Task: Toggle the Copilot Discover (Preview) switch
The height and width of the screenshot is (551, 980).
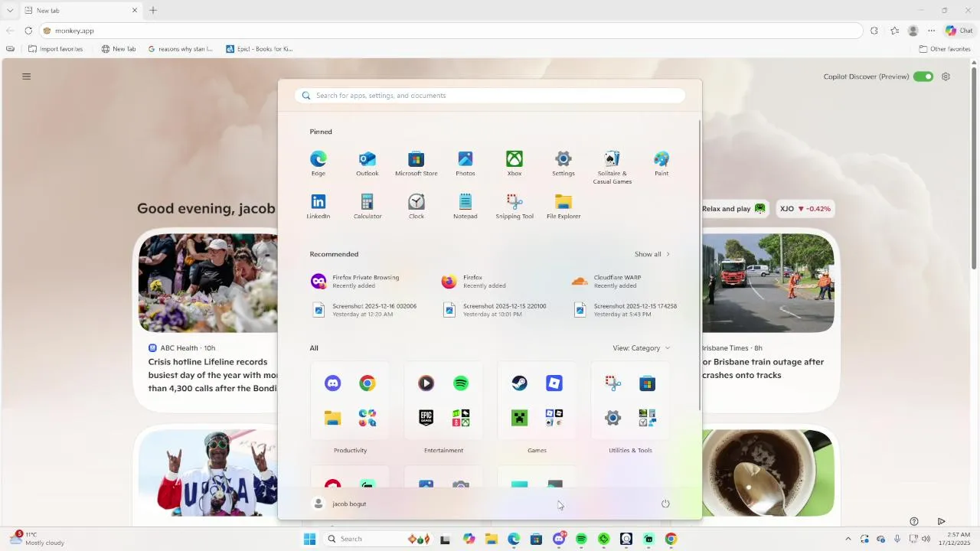Action: pyautogui.click(x=923, y=77)
